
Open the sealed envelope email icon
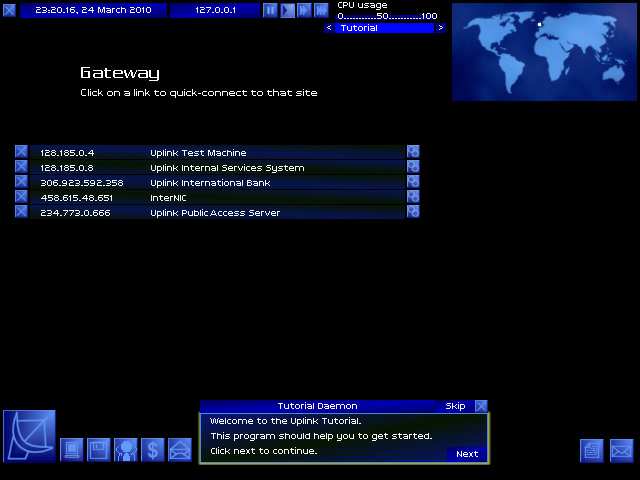(x=622, y=451)
